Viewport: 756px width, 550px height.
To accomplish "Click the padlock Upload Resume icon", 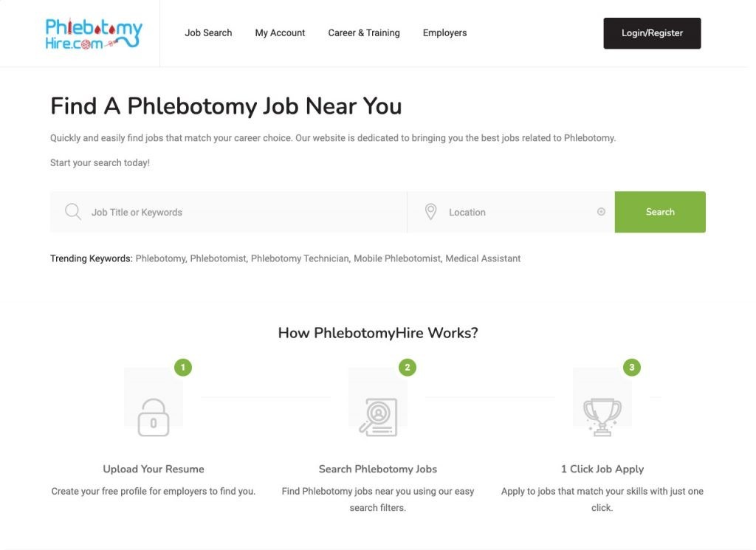I will 154,417.
